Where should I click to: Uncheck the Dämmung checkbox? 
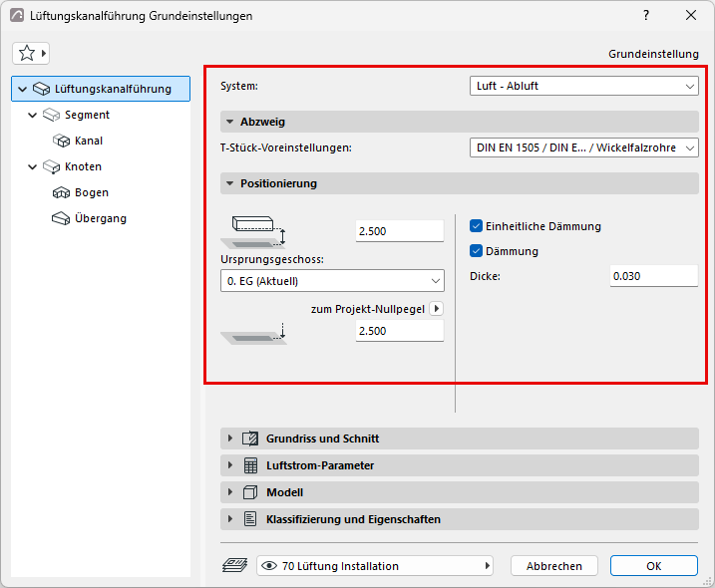pyautogui.click(x=476, y=251)
